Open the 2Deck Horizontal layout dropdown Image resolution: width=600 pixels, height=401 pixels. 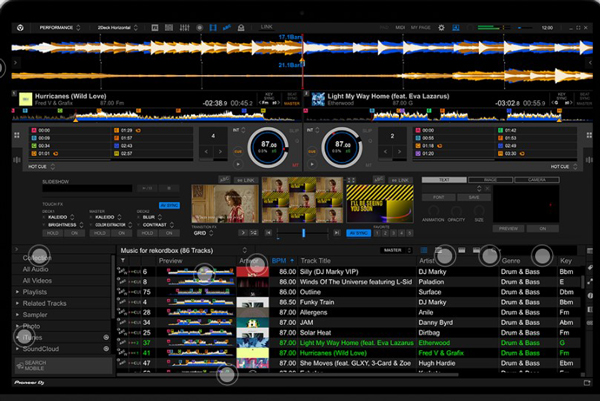pyautogui.click(x=117, y=28)
